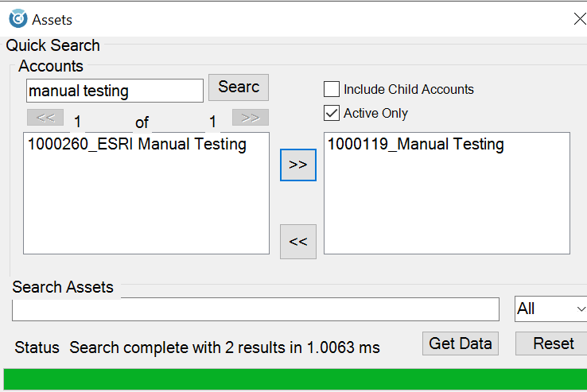587x392 pixels.
Task: Click the Search Assets text field
Action: 255,309
